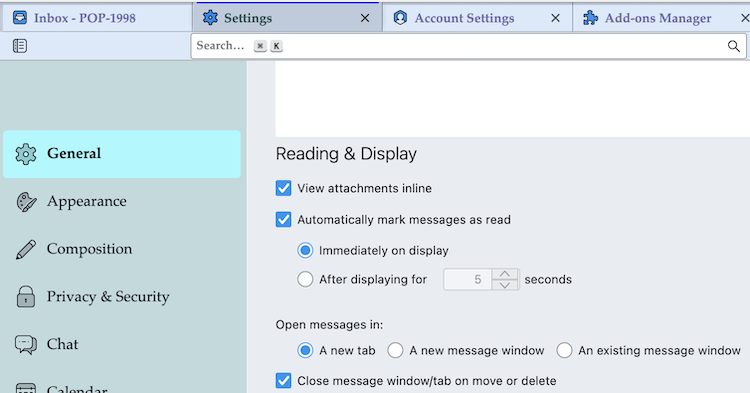750x393 pixels.
Task: Click the General gear icon
Action: [26, 154]
